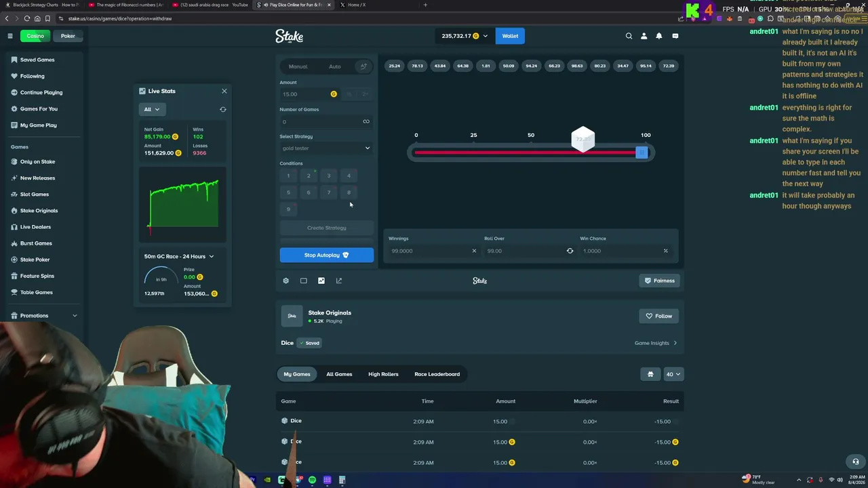Open site search with magnifier icon
868x488 pixels.
click(x=629, y=36)
